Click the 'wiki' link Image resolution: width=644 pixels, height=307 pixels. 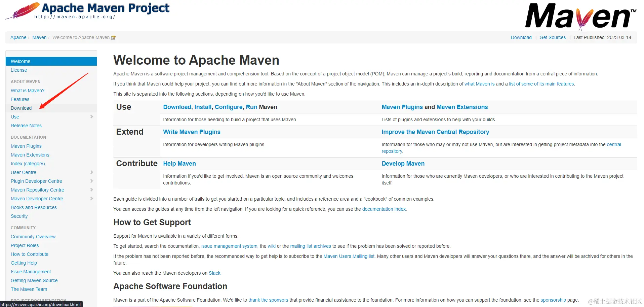click(272, 246)
